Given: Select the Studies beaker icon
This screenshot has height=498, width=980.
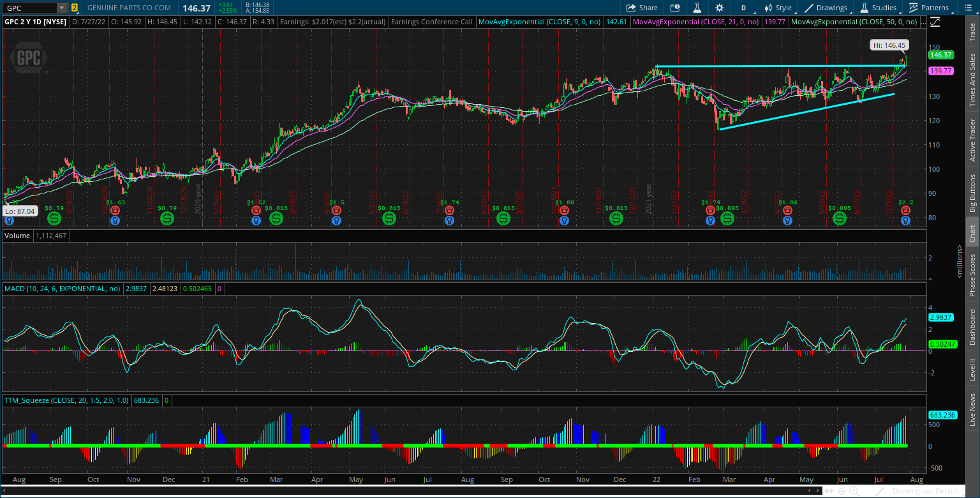Looking at the screenshot, I should coord(864,8).
